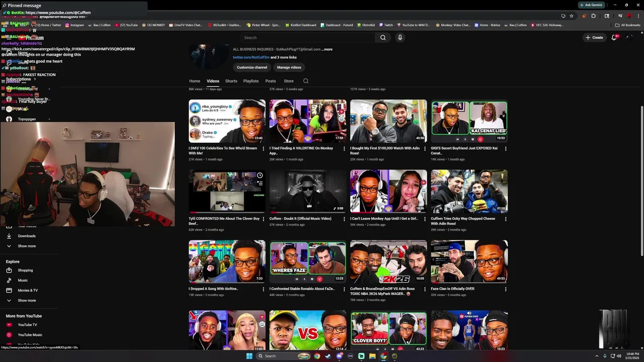Search within channel using the magnifier icon
The height and width of the screenshot is (362, 644).
pos(305,81)
